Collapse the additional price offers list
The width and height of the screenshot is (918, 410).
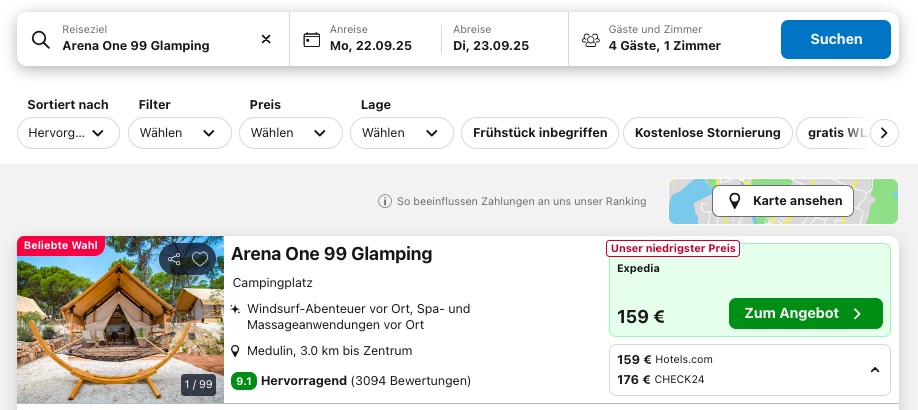[x=875, y=370]
